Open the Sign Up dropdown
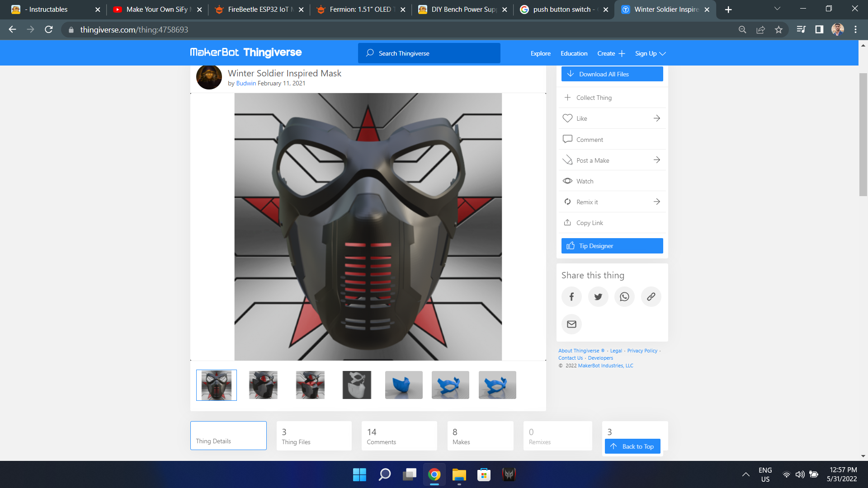Image resolution: width=868 pixels, height=488 pixels. point(650,53)
